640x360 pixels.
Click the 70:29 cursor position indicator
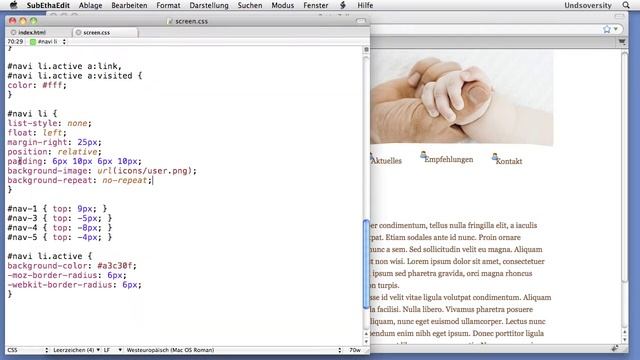(x=15, y=42)
